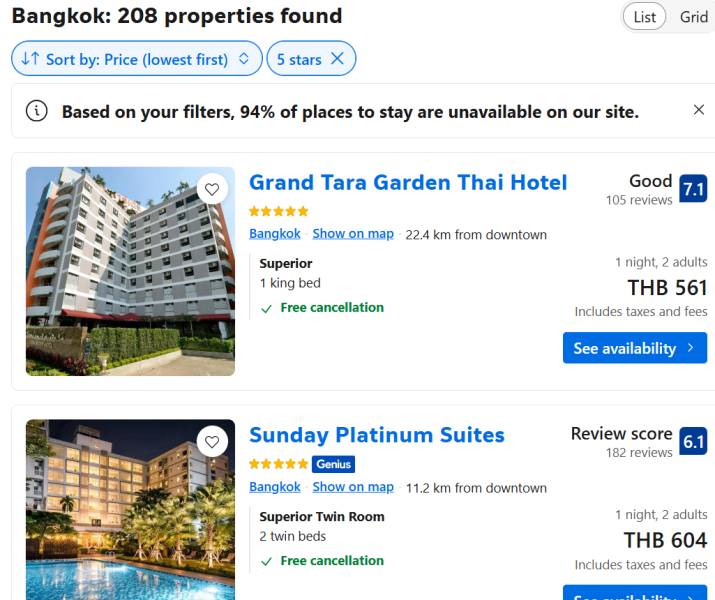Open Sunday Platinum Suites title link

[x=377, y=435]
